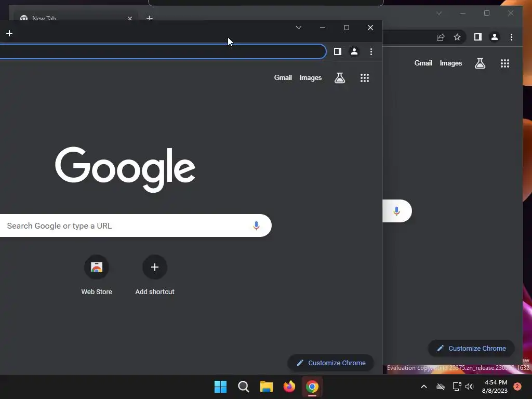Open Google apps grid in front window
532x399 pixels.
(365, 78)
